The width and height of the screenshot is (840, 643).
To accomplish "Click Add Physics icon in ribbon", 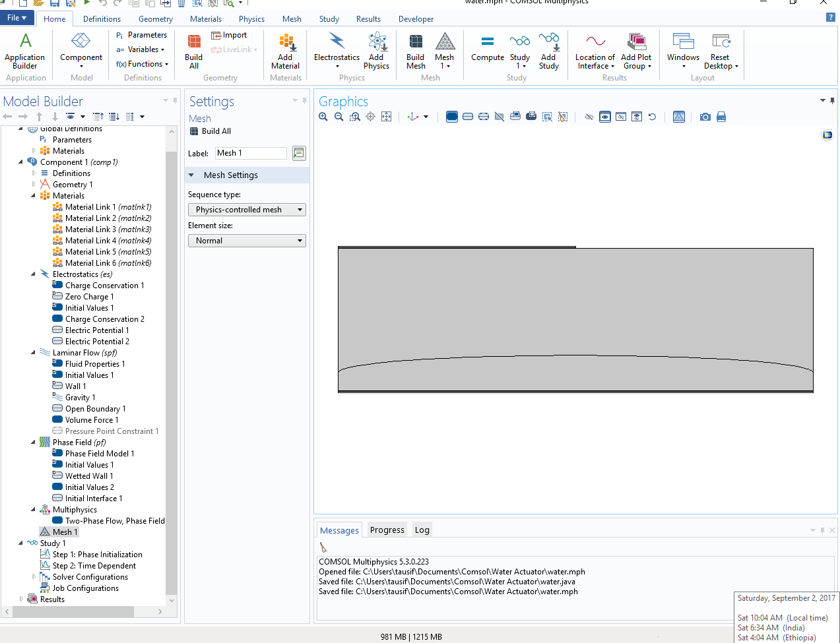I will 376,51.
